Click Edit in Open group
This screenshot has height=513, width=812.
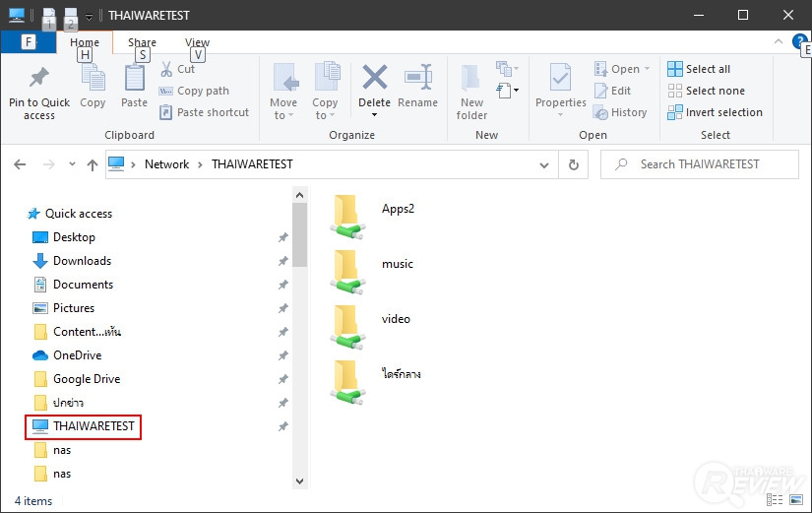[x=612, y=91]
